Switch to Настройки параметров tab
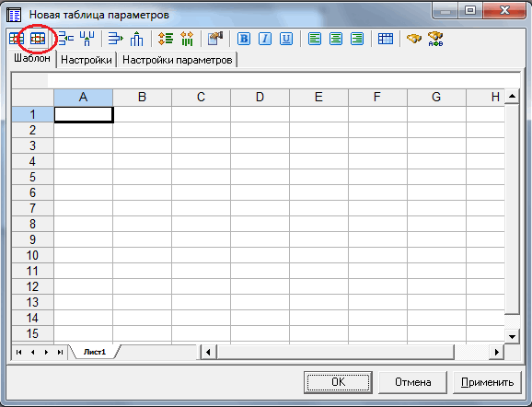Screen dimensions: 532x407 177,60
